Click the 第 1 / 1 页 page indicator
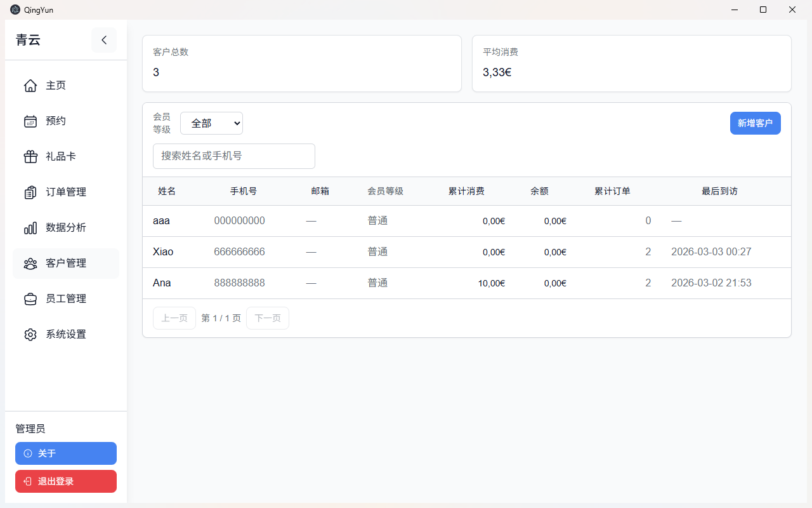The width and height of the screenshot is (812, 508). coord(221,318)
